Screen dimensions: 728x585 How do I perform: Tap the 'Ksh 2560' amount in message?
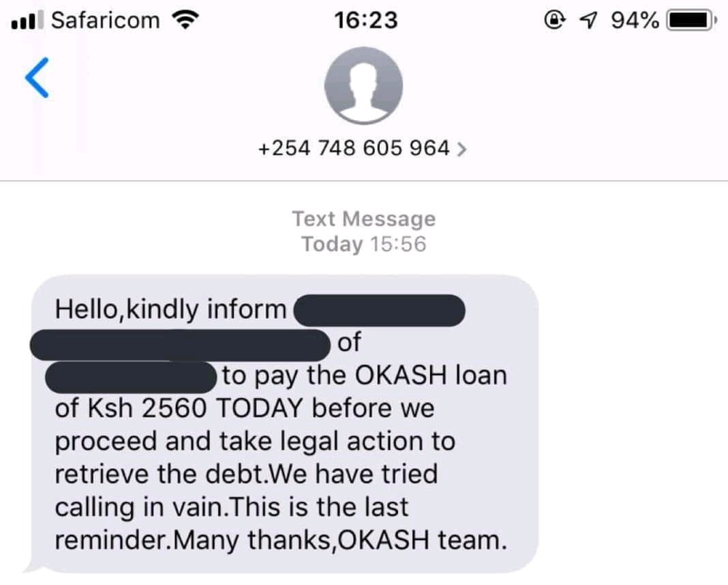[147, 408]
